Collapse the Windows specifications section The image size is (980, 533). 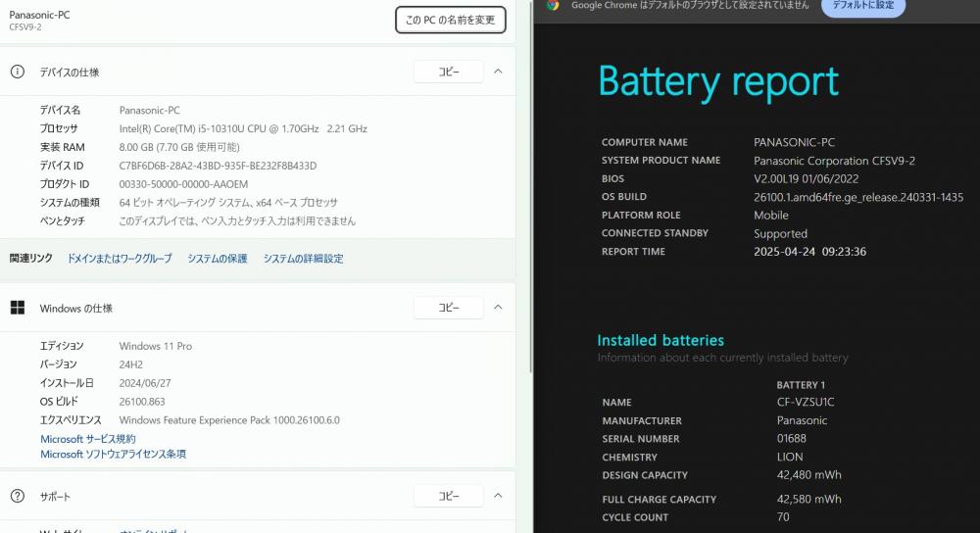pos(498,307)
